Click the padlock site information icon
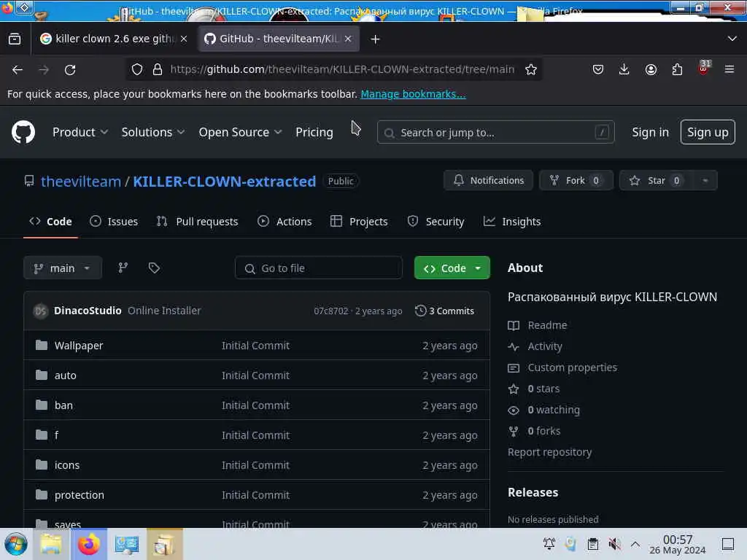Image resolution: width=747 pixels, height=560 pixels. pyautogui.click(x=158, y=69)
